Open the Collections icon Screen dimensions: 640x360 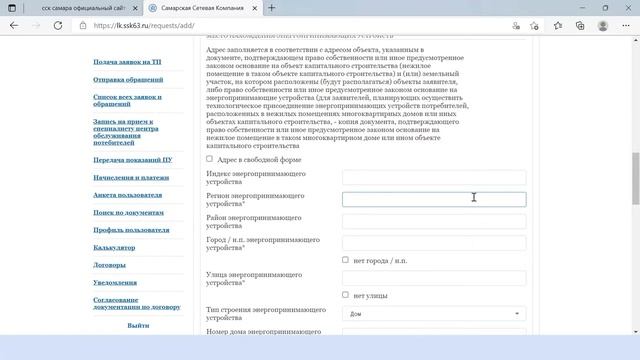click(580, 26)
